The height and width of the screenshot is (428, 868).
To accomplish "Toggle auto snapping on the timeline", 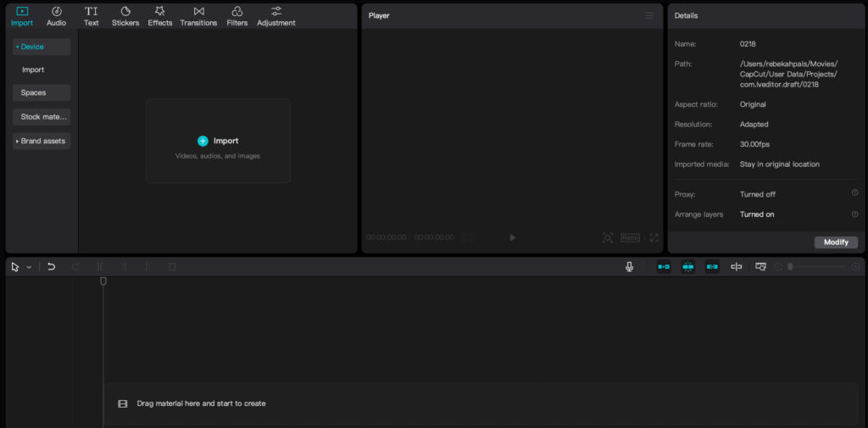I will 688,267.
